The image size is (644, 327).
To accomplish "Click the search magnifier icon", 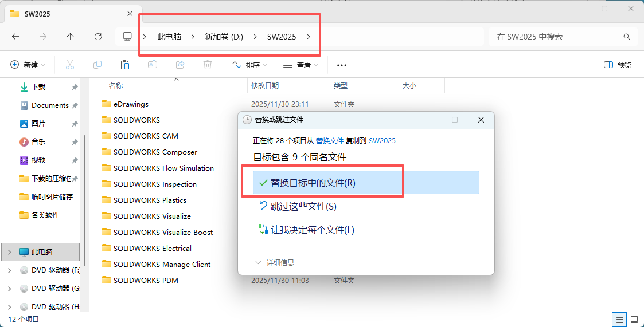I will (627, 37).
